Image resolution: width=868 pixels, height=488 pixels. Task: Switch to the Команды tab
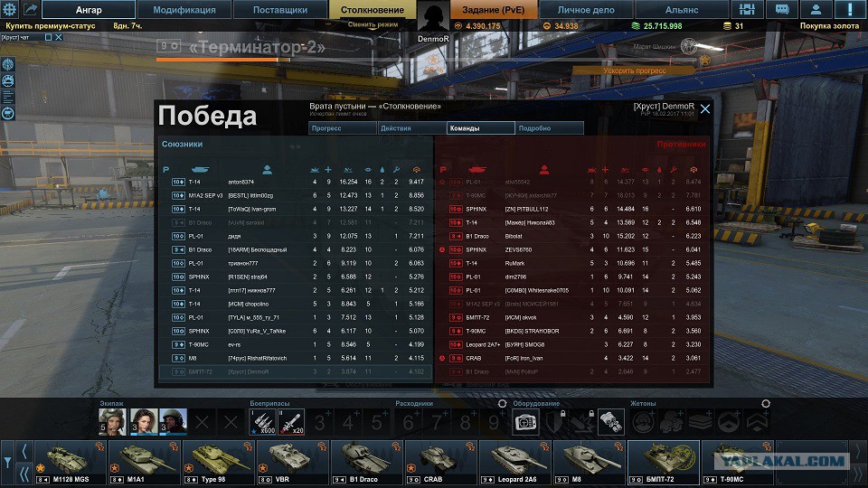point(480,127)
